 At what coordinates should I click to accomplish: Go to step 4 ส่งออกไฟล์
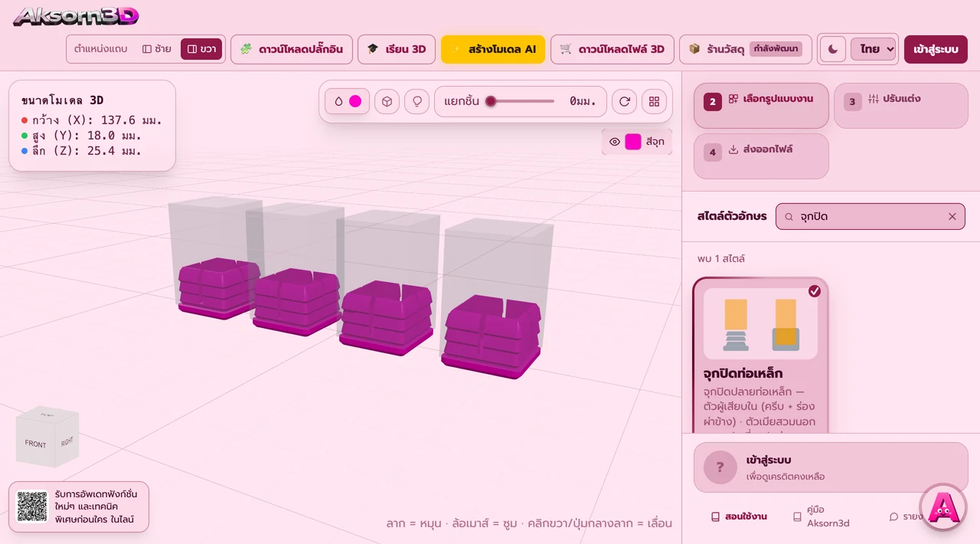point(761,156)
